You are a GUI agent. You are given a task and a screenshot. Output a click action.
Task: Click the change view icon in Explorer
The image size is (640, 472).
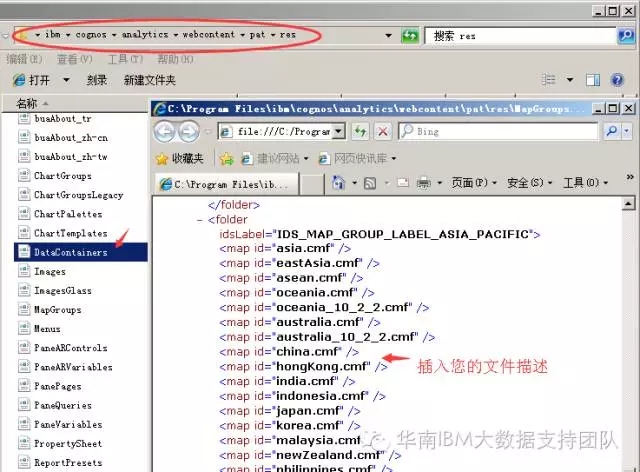pos(548,80)
